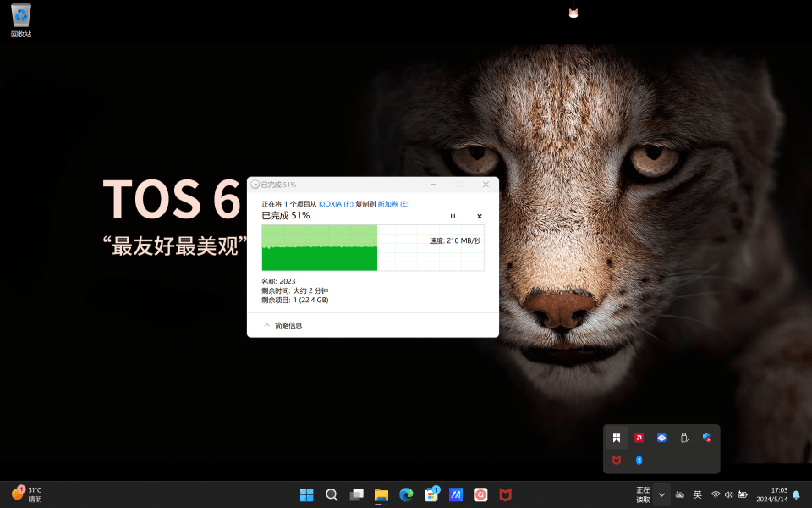Click the blue face-logo tray overflow icon
Viewport: 812px width, 508px height.
click(661, 438)
